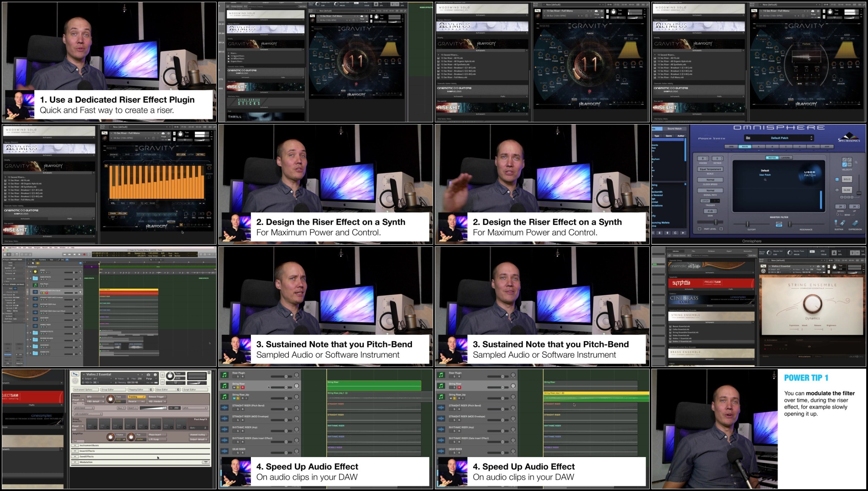Open the pitch bend modulation dropdown
868x491 pixels.
(84, 408)
